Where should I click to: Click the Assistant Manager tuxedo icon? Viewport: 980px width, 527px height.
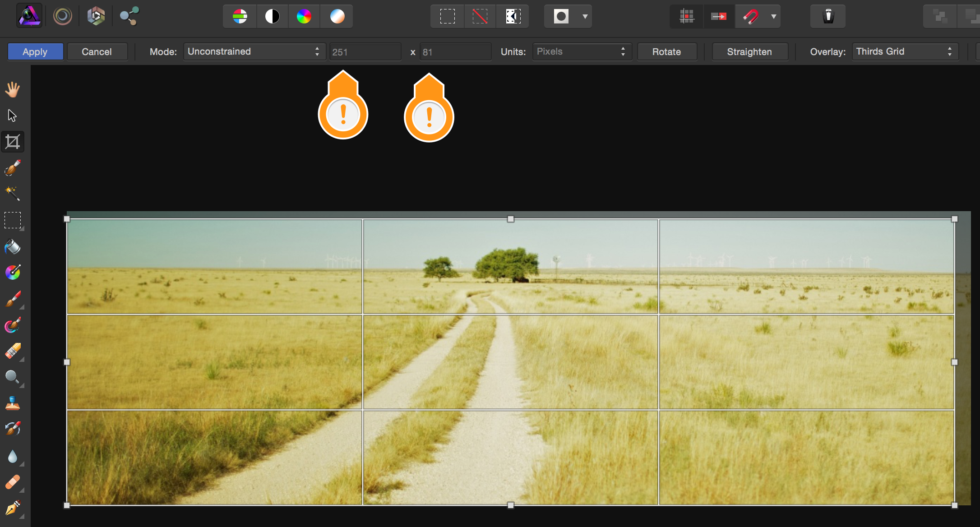(x=828, y=17)
